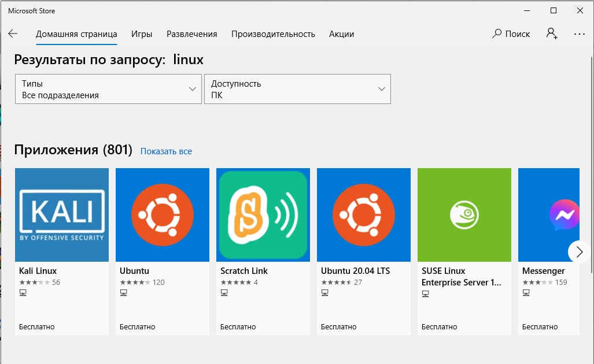Click the Показать все link
This screenshot has height=364, width=594.
[x=166, y=151]
